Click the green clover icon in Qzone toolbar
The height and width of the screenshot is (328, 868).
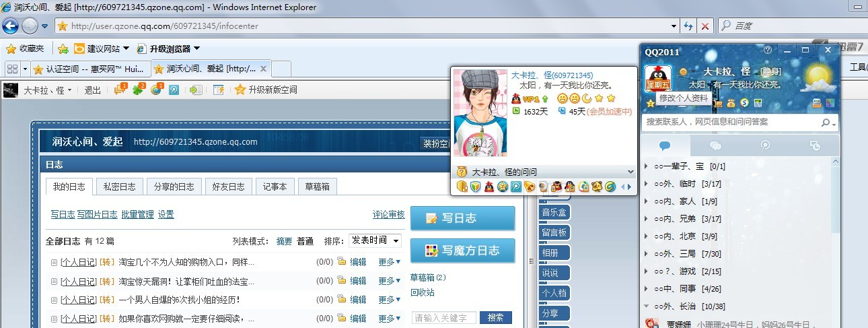tap(139, 89)
